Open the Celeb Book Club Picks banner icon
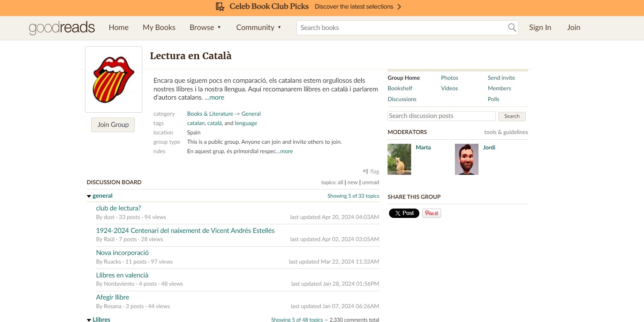Viewport: 644px width, 322px height. pos(220,7)
